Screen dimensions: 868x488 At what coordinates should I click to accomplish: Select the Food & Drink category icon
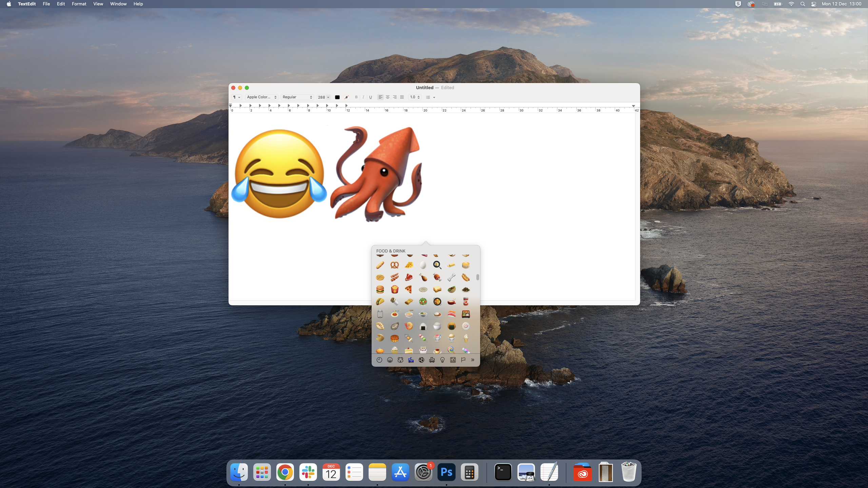click(411, 360)
